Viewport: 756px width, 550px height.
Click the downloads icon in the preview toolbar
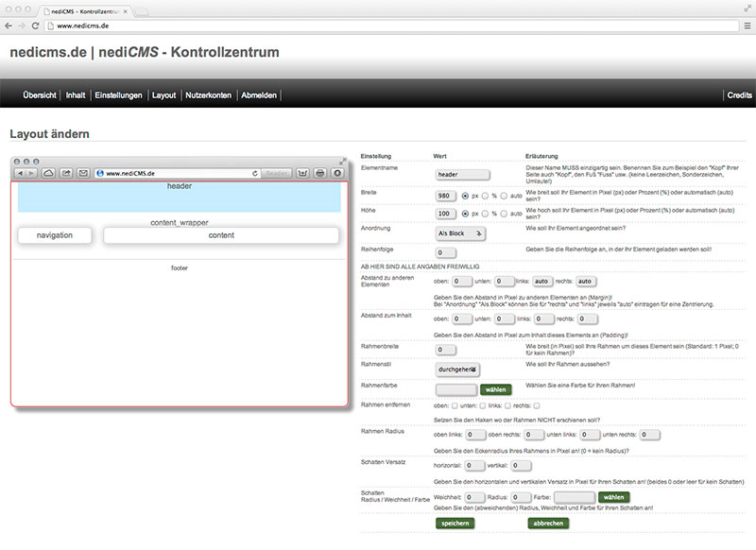[302, 173]
